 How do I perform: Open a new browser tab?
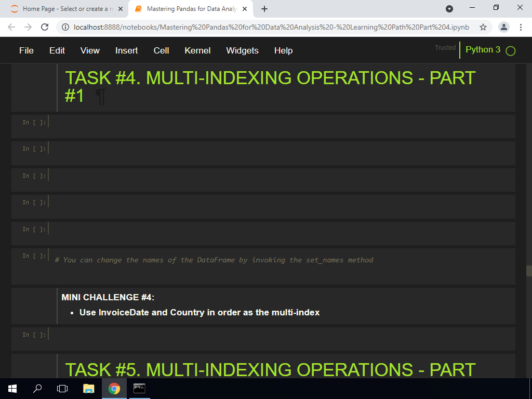pyautogui.click(x=264, y=9)
